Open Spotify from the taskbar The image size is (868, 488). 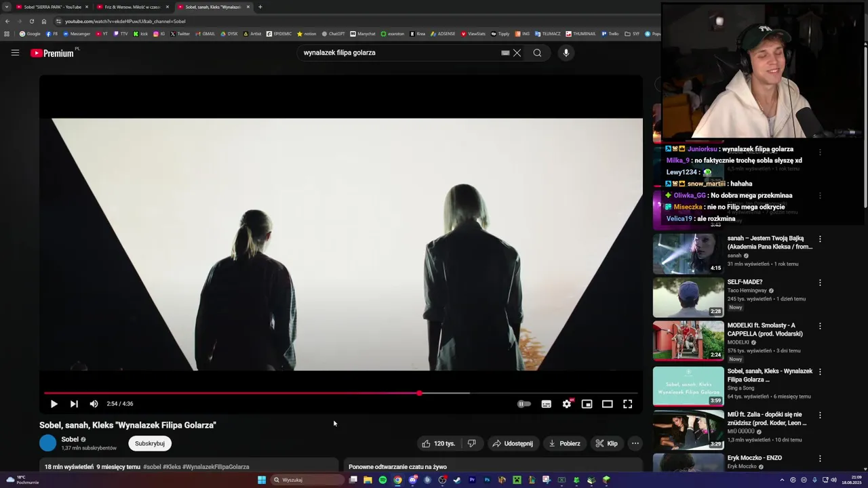tap(382, 480)
